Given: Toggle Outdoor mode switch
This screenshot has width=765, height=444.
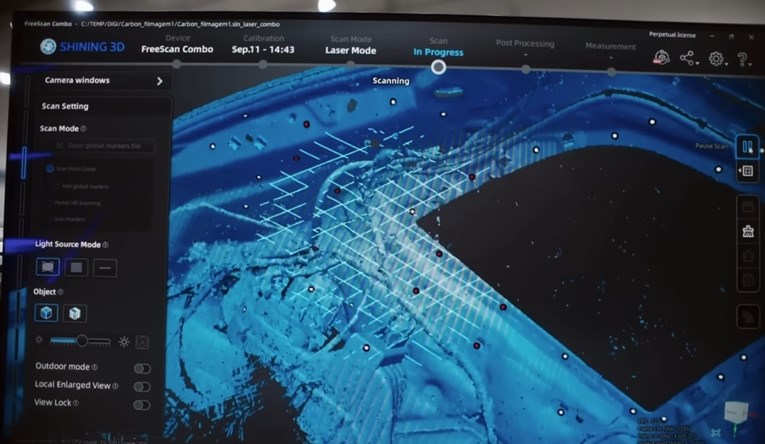Looking at the screenshot, I should point(142,368).
